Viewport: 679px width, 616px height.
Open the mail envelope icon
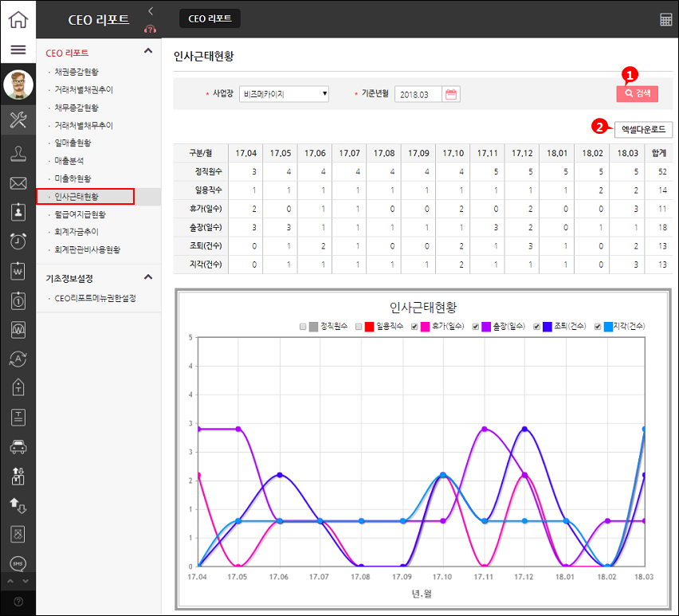click(x=18, y=183)
